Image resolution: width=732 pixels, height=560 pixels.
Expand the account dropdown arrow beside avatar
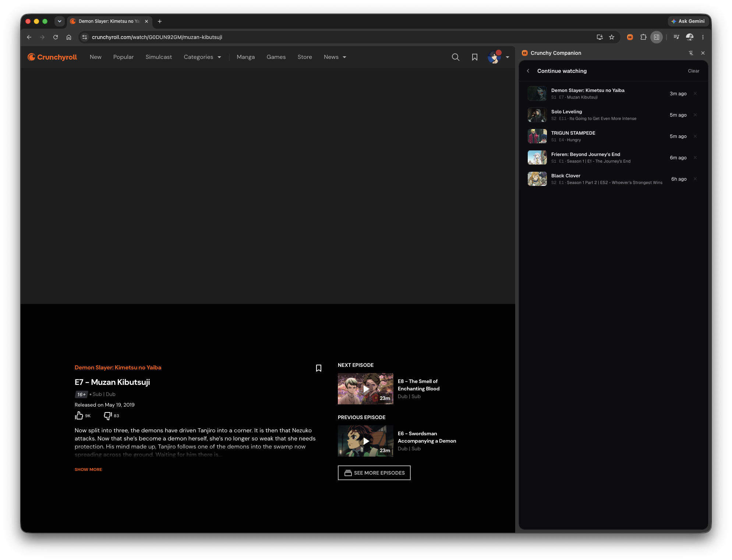click(x=508, y=57)
